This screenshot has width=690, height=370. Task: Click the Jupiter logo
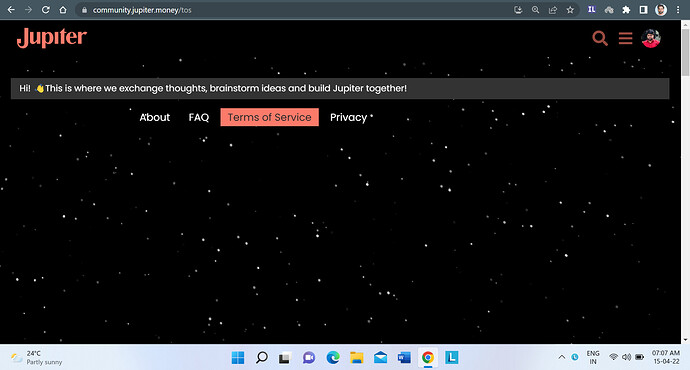coord(51,38)
